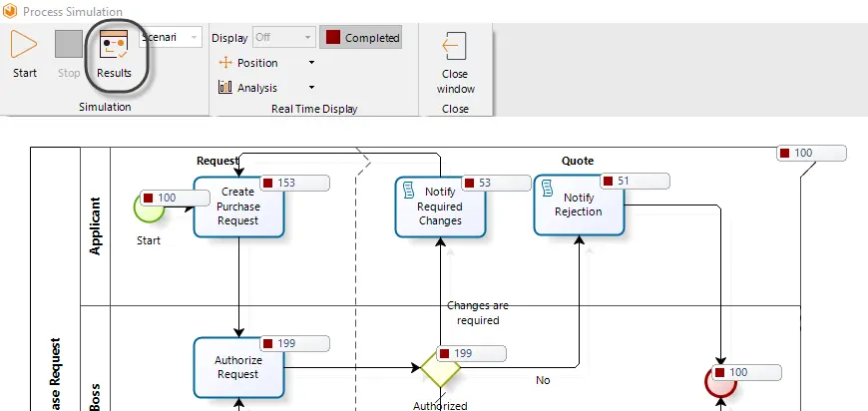Click the greyed-out Stop button
The height and width of the screenshot is (411, 868).
click(x=69, y=54)
